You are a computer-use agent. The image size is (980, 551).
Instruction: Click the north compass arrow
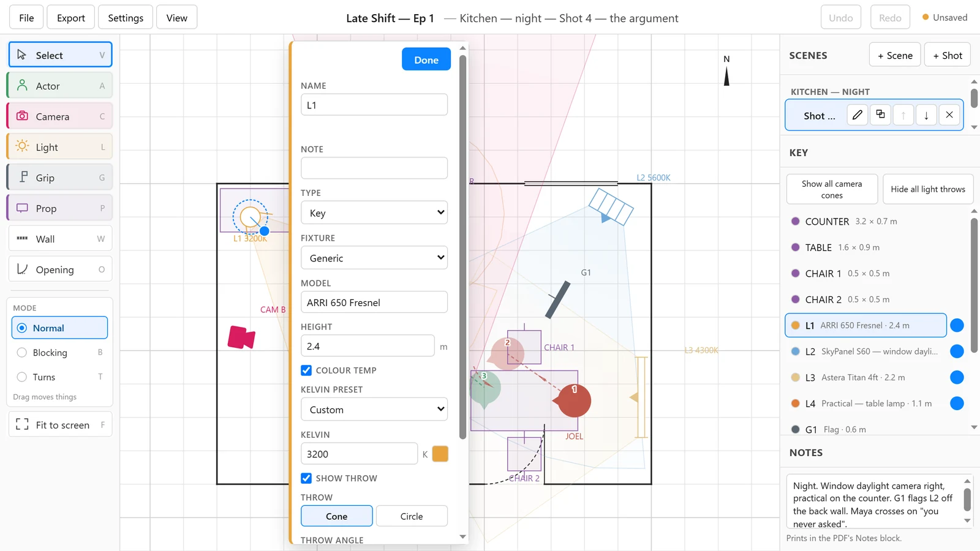point(726,76)
